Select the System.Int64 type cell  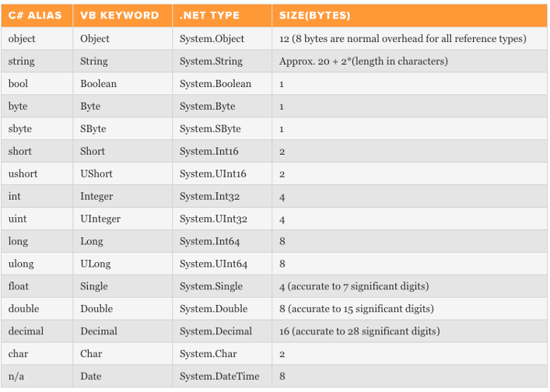coord(209,241)
